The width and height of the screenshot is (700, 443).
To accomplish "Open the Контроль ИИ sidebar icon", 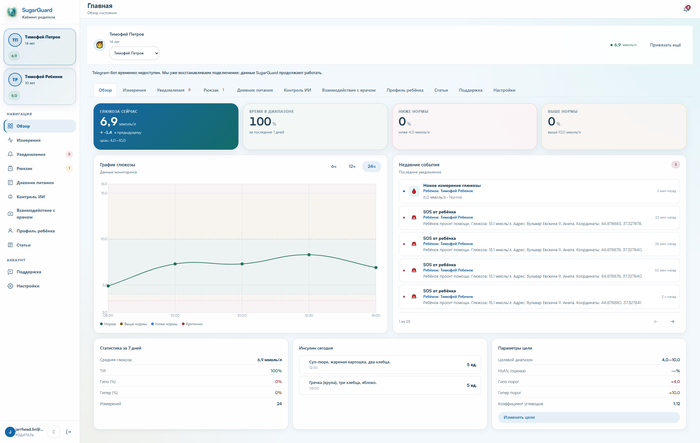I will (x=10, y=196).
